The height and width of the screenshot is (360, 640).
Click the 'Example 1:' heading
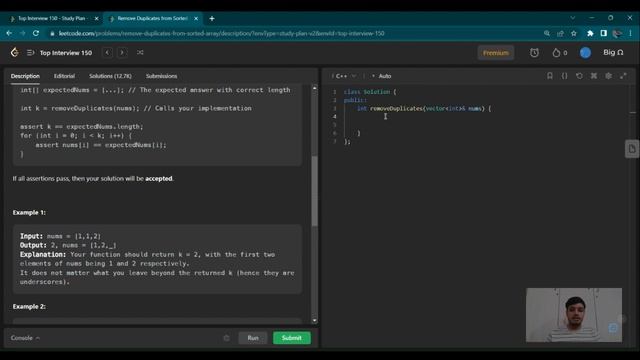29,213
